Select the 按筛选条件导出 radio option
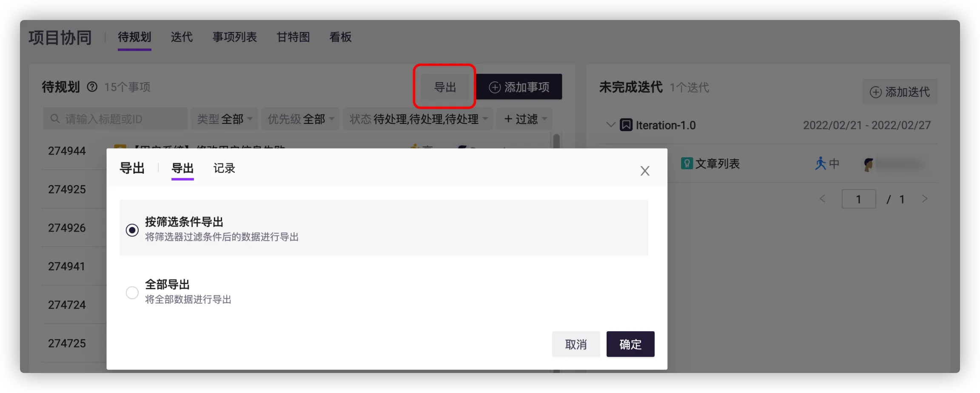Image resolution: width=980 pixels, height=393 pixels. [x=132, y=230]
